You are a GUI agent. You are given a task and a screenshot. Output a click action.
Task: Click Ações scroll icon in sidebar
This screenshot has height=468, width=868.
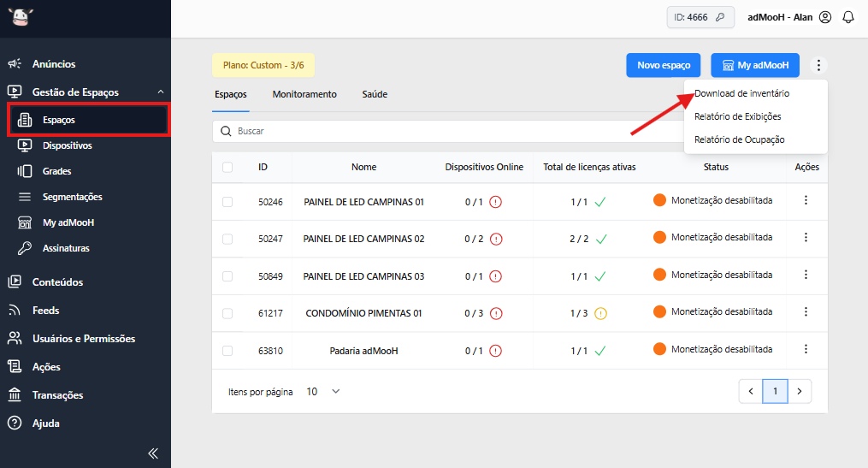tap(15, 367)
